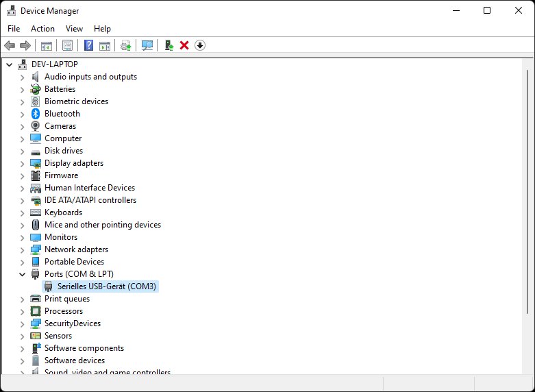Open the View menu

pos(74,29)
